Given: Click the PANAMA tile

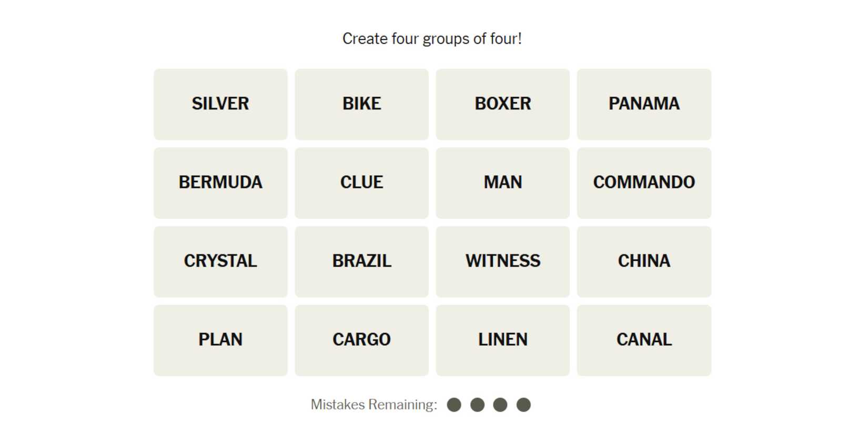Looking at the screenshot, I should point(644,104).
